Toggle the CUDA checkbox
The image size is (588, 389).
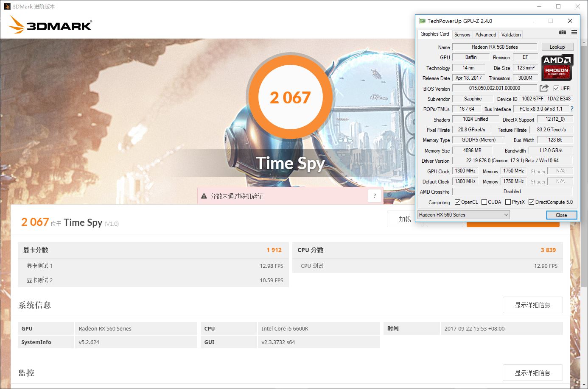click(484, 202)
